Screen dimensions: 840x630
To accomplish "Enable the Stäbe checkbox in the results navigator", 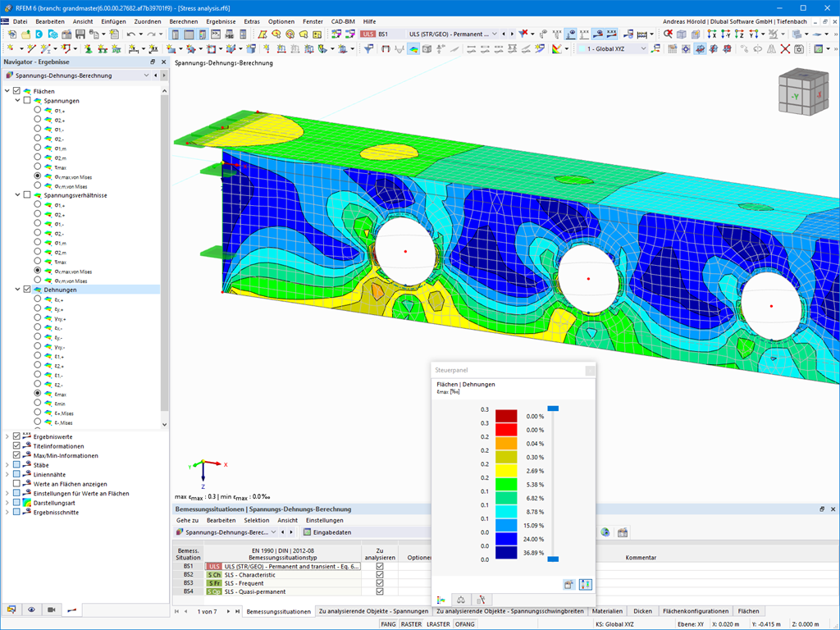I will 16,465.
